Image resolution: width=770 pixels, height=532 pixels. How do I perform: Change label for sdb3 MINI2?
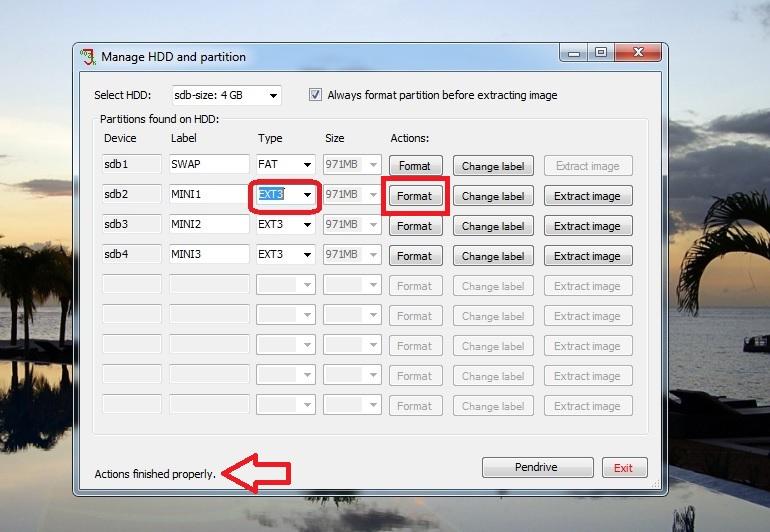point(493,226)
